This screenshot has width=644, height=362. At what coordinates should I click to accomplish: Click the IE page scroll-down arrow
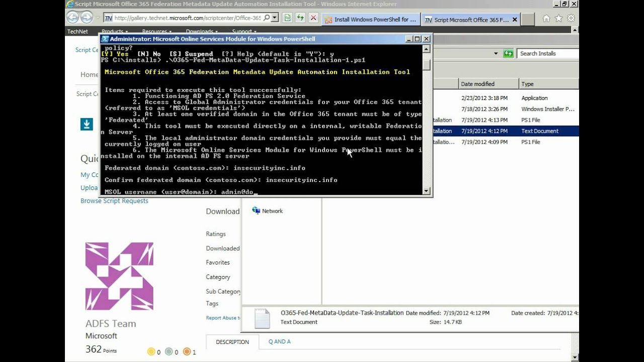tap(575, 357)
